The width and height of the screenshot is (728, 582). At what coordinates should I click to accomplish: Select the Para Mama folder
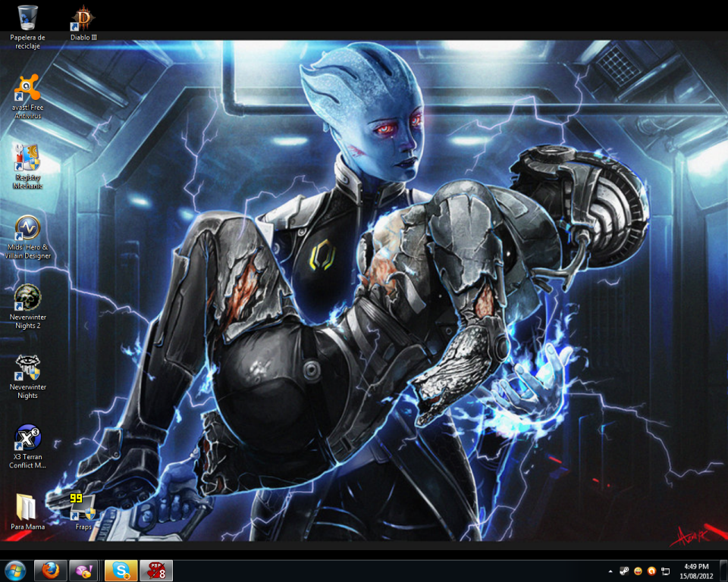(27, 507)
